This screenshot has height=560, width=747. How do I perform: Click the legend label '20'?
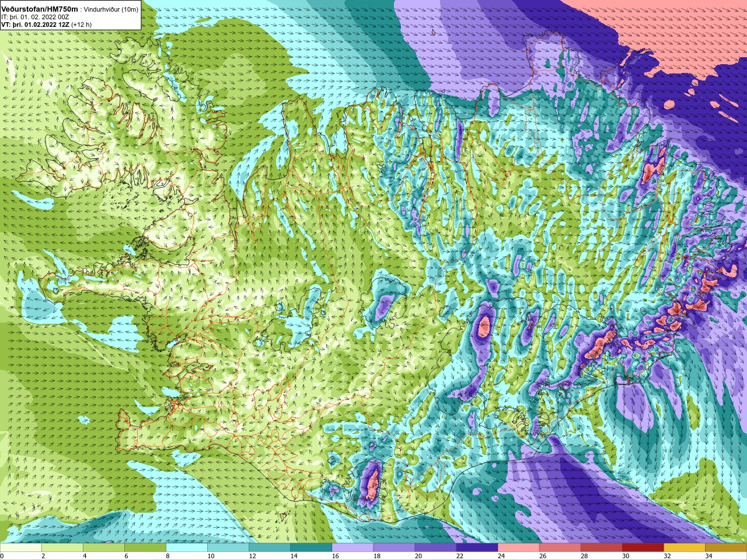point(418,556)
